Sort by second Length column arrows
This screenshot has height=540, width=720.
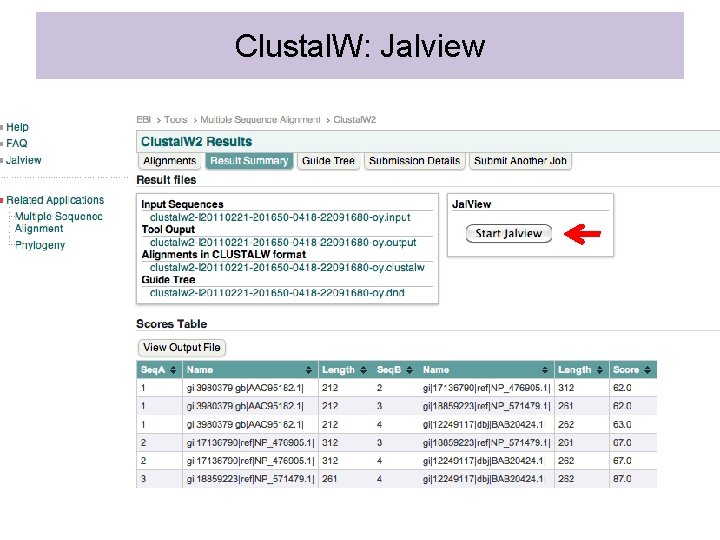click(x=600, y=370)
